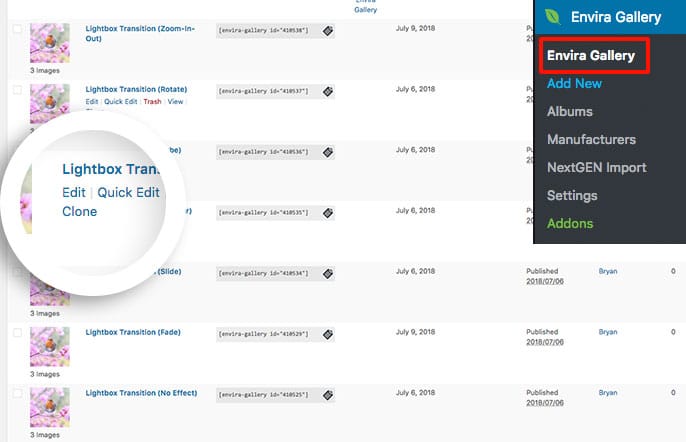Open Manufacturers menu item

click(x=592, y=139)
